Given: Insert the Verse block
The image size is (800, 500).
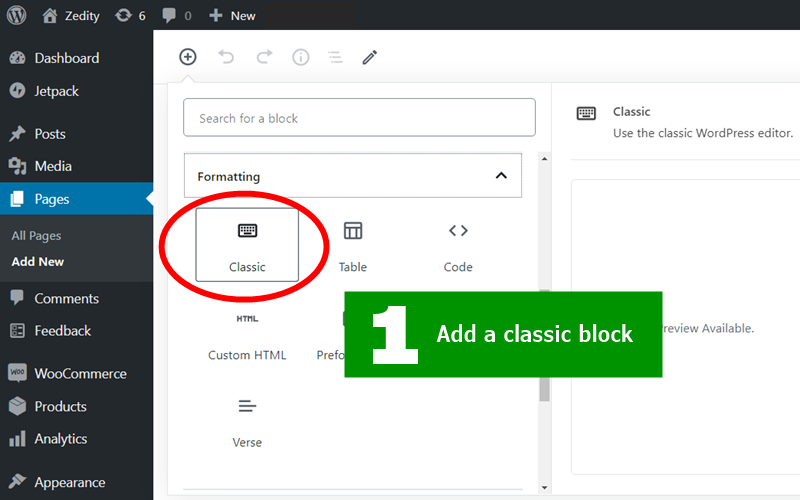Looking at the screenshot, I should coord(247,422).
